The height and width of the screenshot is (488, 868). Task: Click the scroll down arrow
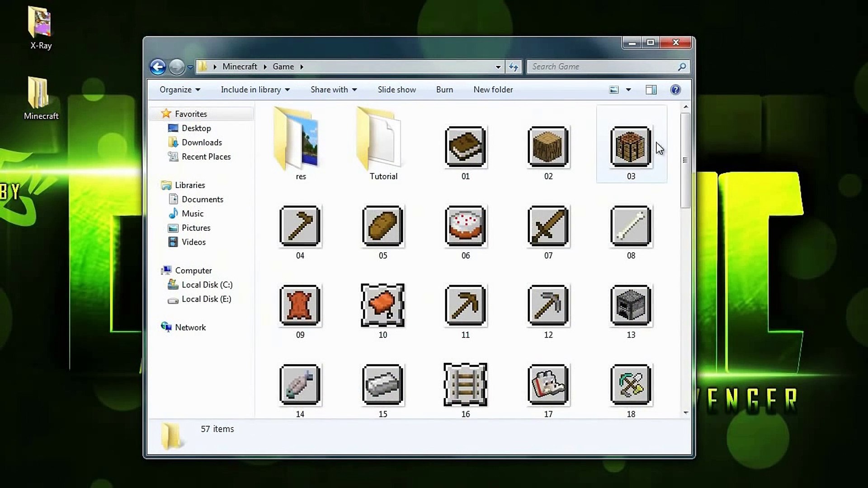[685, 413]
